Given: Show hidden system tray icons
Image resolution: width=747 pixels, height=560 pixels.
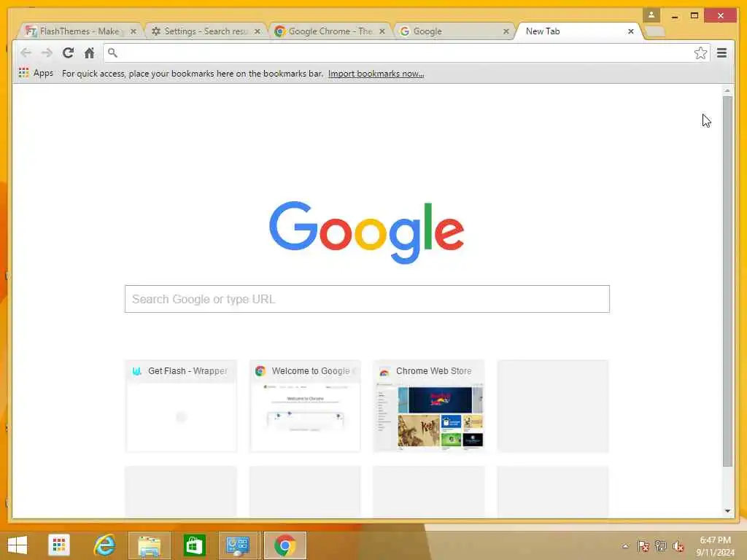Looking at the screenshot, I should 625,546.
